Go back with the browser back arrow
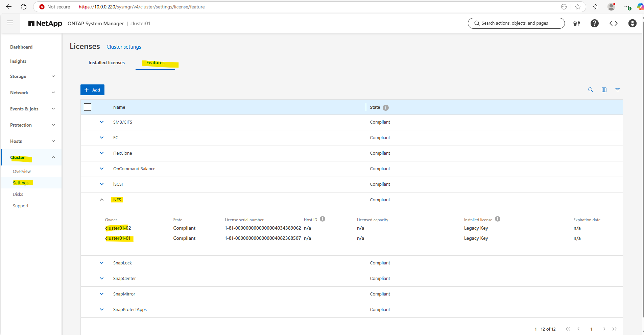Screen dimensions: 644x335 [9, 7]
